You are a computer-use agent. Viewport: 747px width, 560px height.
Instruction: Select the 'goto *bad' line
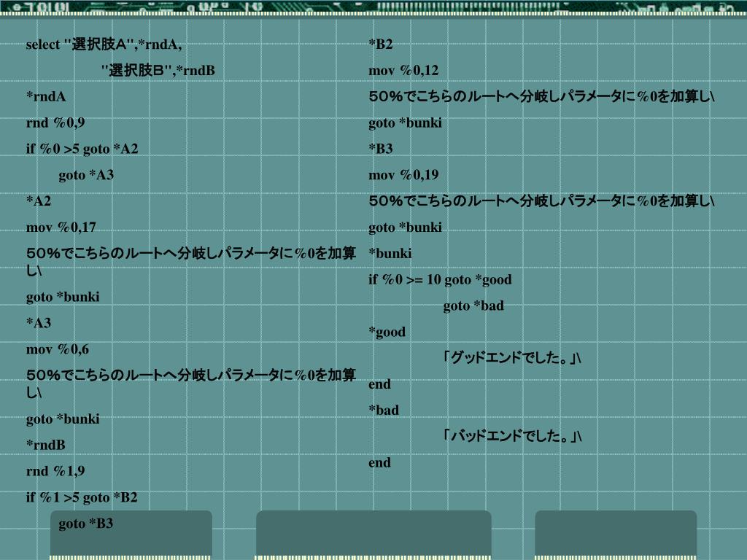pos(473,306)
